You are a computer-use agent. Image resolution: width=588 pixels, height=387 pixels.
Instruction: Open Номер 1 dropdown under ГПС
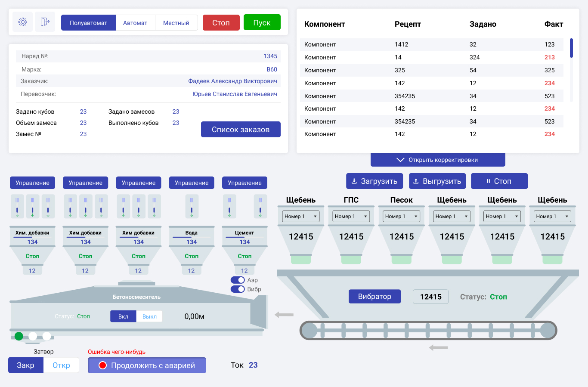351,217
